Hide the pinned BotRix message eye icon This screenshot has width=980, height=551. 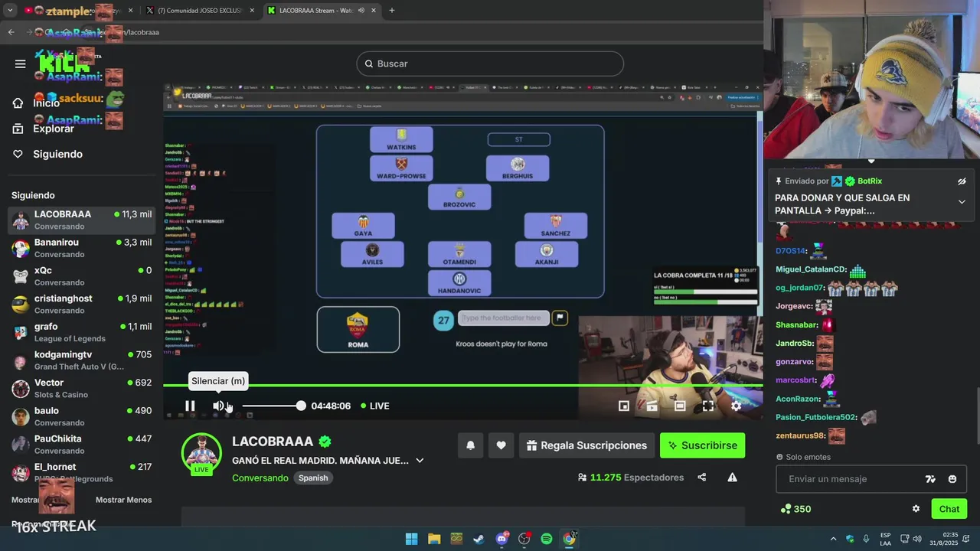(x=962, y=181)
